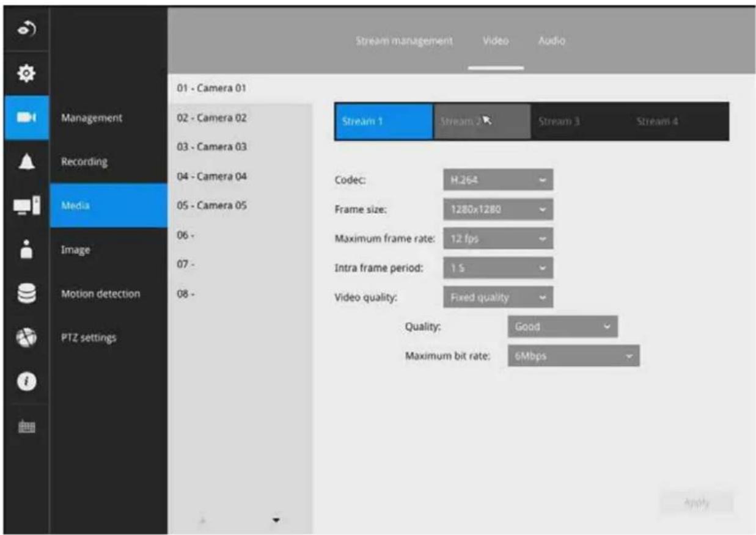Open Maximum frame rate 12 fps dropdown

click(498, 239)
